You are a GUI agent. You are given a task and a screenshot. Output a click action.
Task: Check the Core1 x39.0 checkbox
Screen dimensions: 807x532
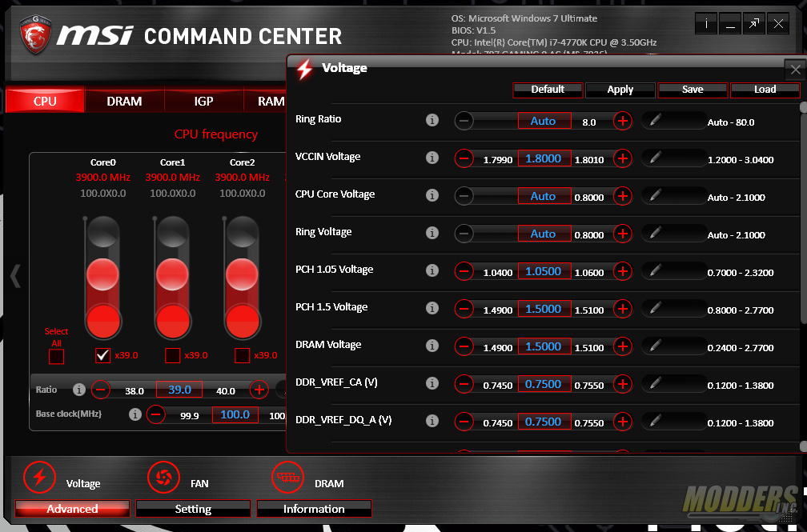[172, 355]
